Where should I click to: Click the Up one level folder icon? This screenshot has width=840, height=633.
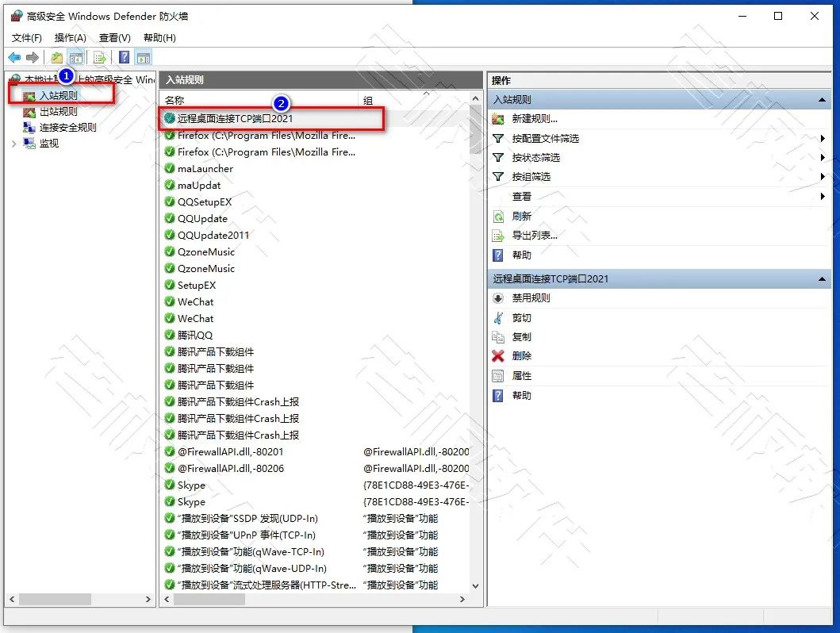coord(57,57)
